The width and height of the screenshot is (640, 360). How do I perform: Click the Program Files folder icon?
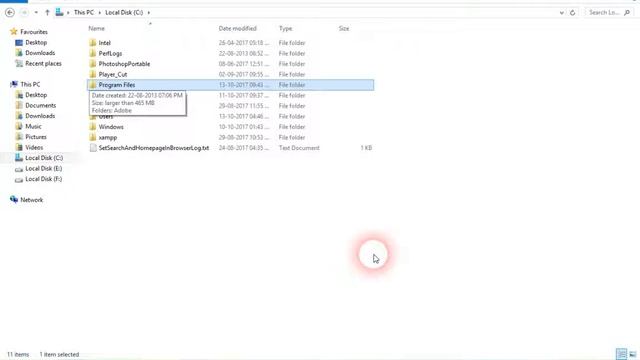click(93, 85)
